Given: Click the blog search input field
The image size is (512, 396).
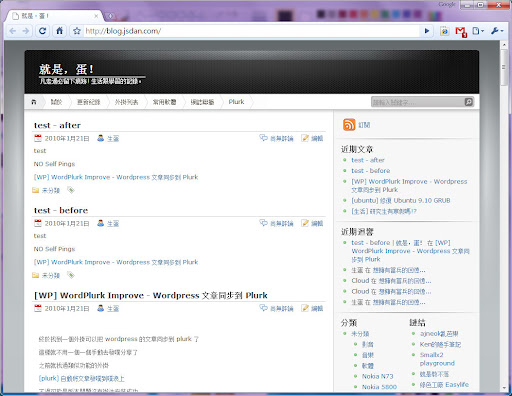Looking at the screenshot, I should click(418, 102).
